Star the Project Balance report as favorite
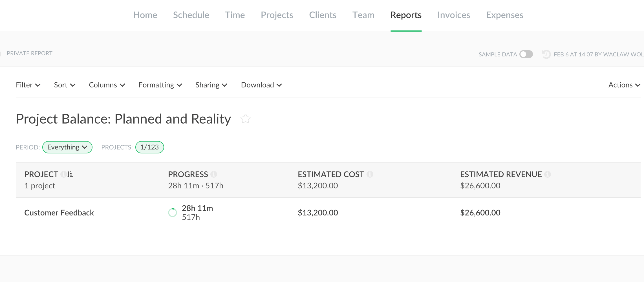The width and height of the screenshot is (644, 282). [x=245, y=119]
